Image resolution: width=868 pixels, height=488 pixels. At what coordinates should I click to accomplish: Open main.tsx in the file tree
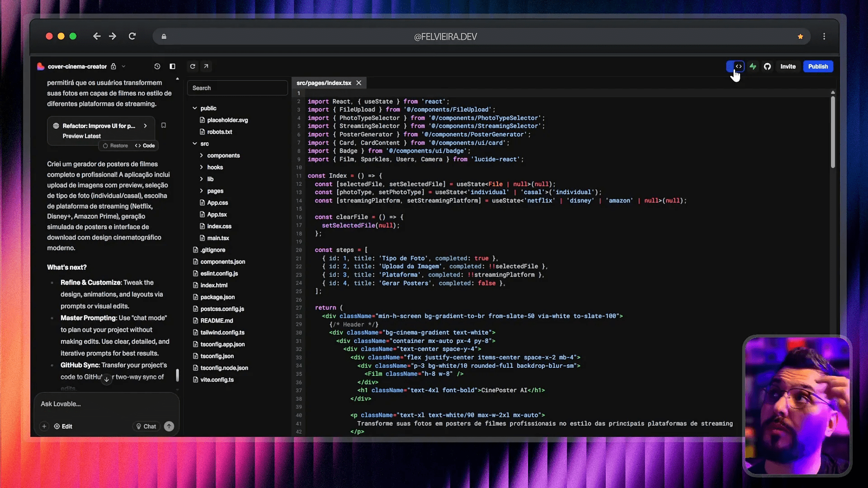pyautogui.click(x=218, y=238)
